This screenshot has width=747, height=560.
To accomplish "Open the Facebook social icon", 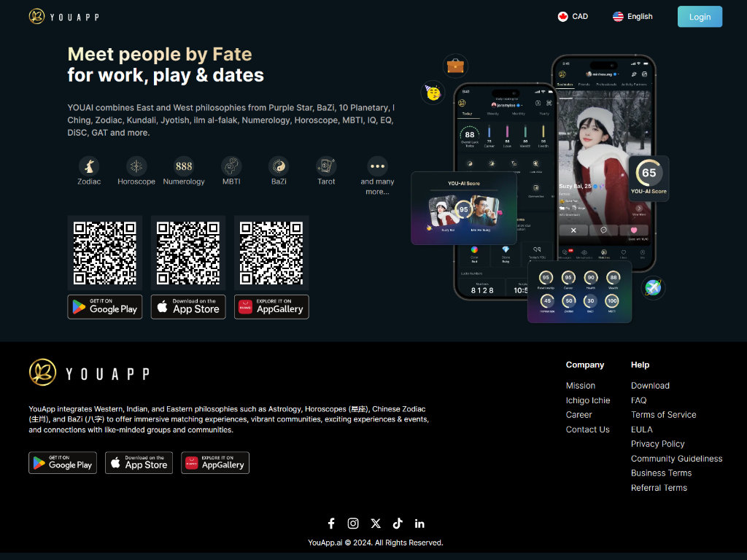I will tap(331, 524).
